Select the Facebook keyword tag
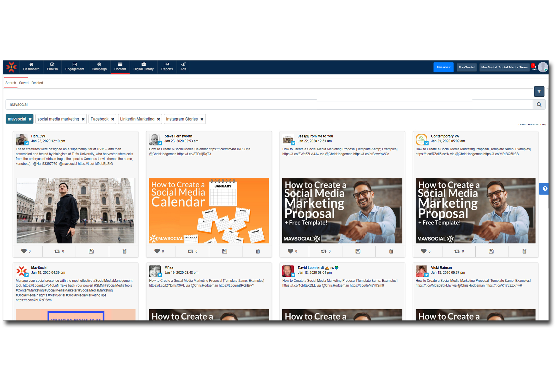555x392 pixels. pyautogui.click(x=100, y=119)
